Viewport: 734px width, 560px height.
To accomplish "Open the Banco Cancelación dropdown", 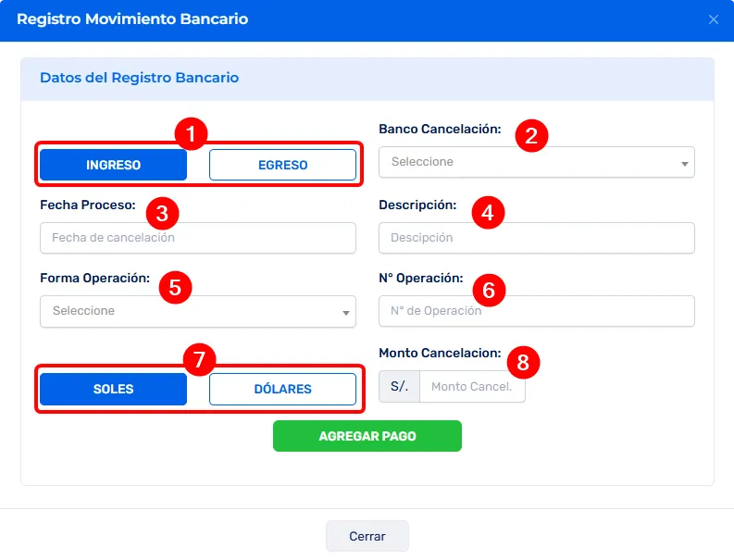I will [x=536, y=162].
